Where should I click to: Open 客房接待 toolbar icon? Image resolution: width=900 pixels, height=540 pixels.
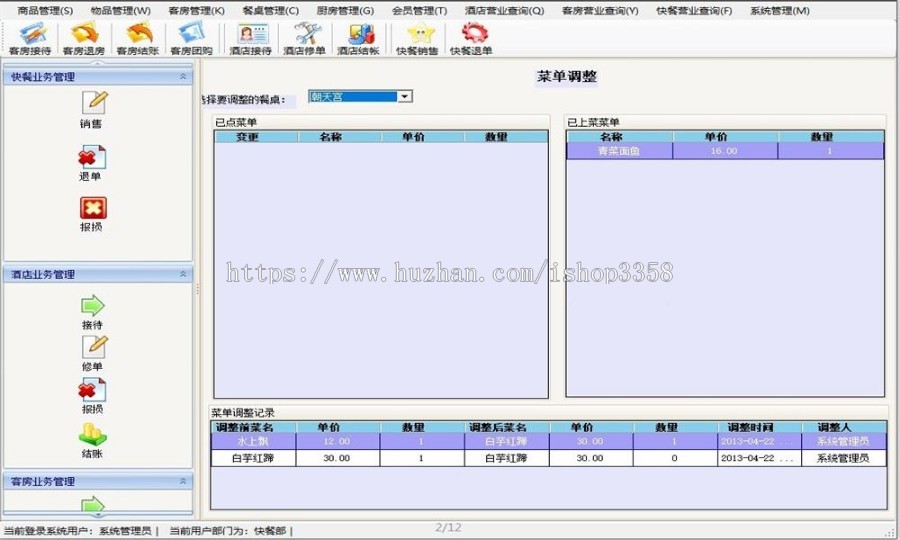(x=30, y=38)
